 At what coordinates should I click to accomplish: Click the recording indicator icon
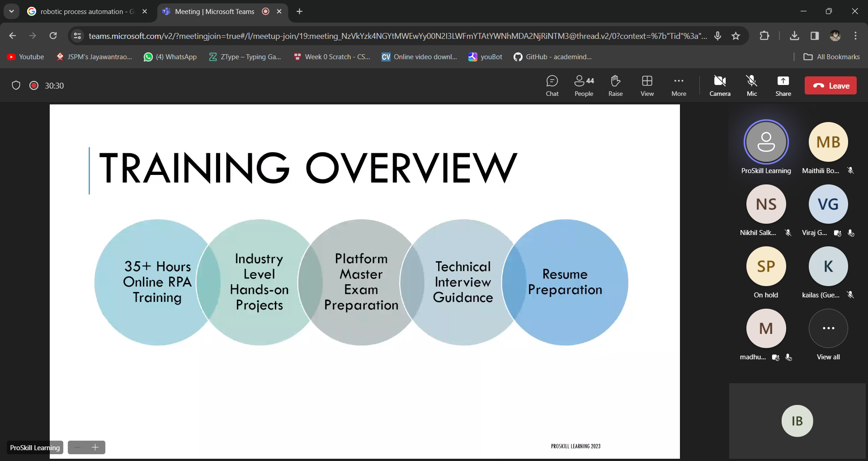coord(34,85)
